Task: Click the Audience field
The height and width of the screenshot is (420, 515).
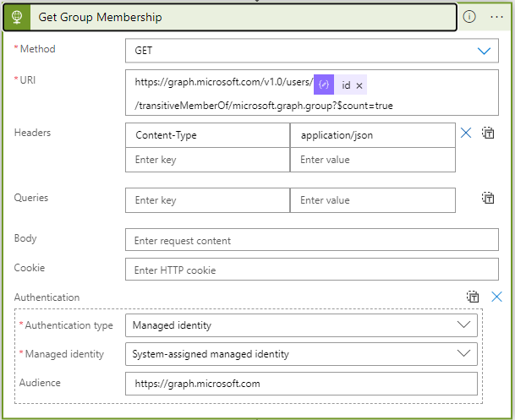Action: point(300,384)
